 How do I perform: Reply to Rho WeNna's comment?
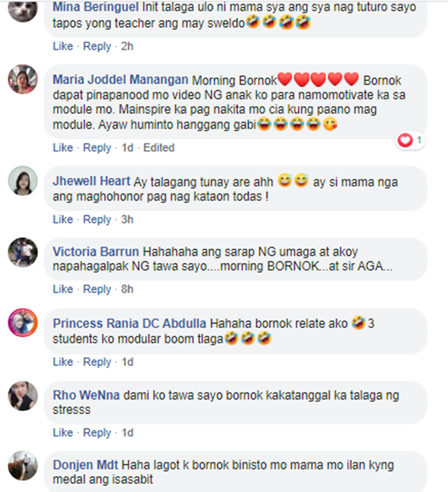tap(97, 432)
